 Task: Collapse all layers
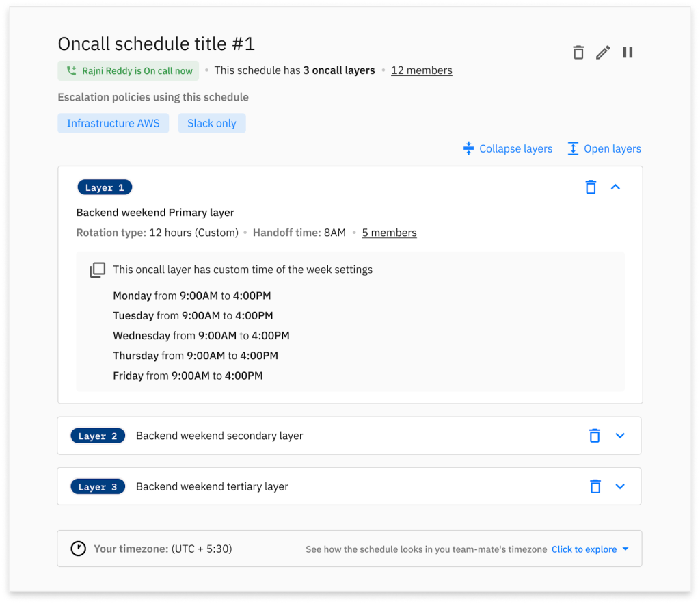[507, 148]
